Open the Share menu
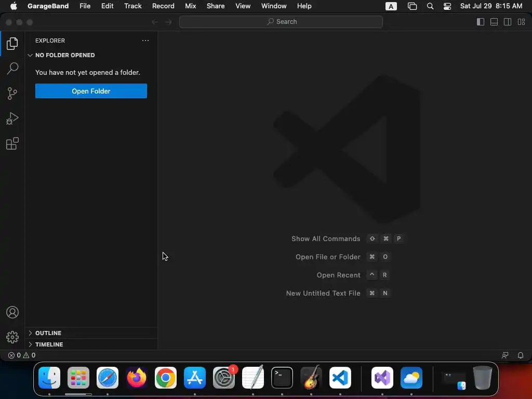The height and width of the screenshot is (399, 532). [216, 6]
